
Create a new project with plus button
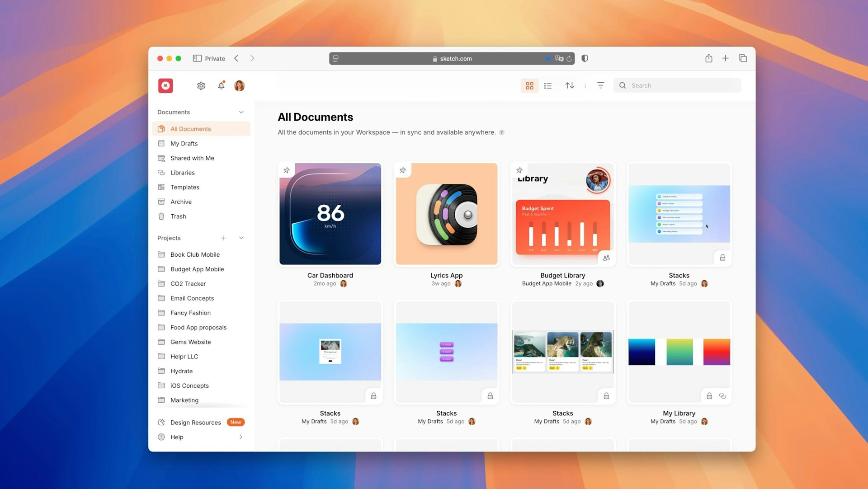(223, 238)
